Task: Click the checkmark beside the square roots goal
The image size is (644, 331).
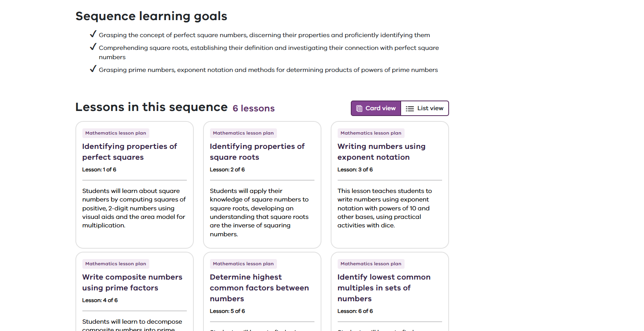Action: pos(93,47)
